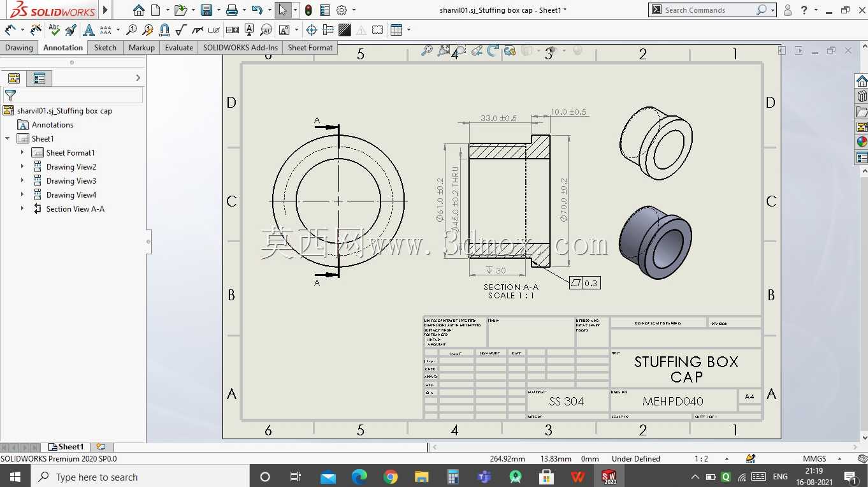Expand the Section View A-A tree node
Image resolution: width=868 pixels, height=487 pixels.
click(22, 208)
